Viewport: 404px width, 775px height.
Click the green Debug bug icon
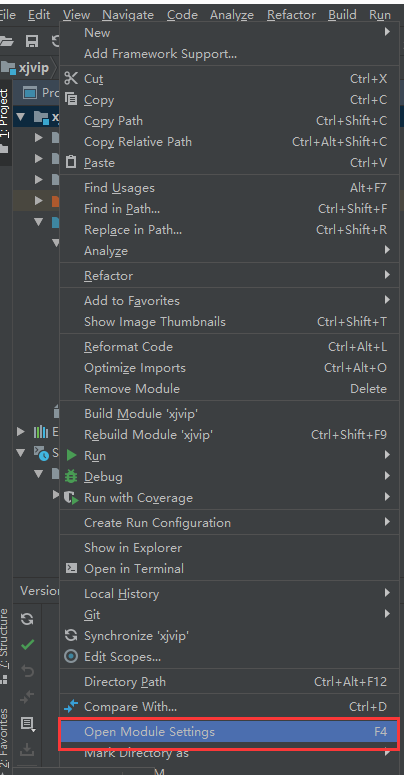72,476
